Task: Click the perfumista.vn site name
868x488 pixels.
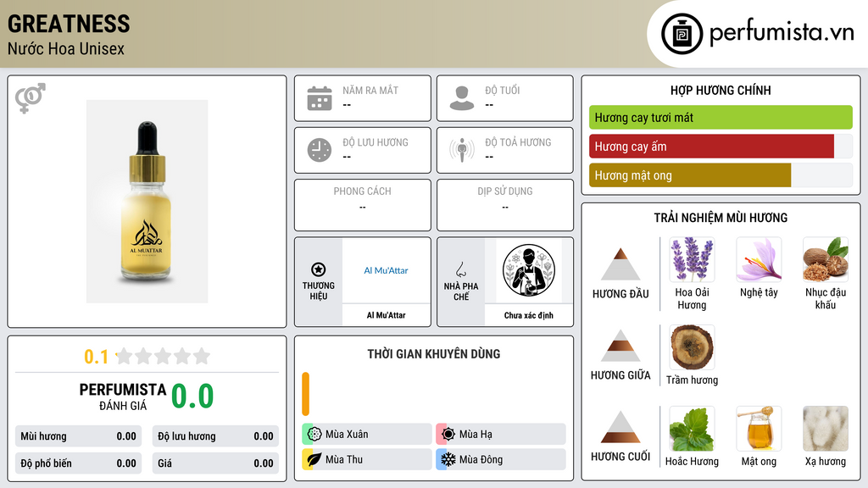Action: click(x=782, y=32)
